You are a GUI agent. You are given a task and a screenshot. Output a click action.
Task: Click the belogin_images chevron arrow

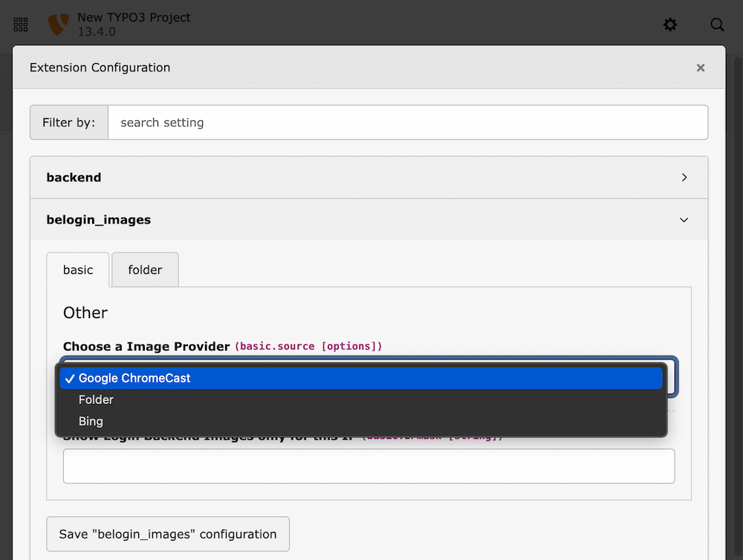point(684,220)
